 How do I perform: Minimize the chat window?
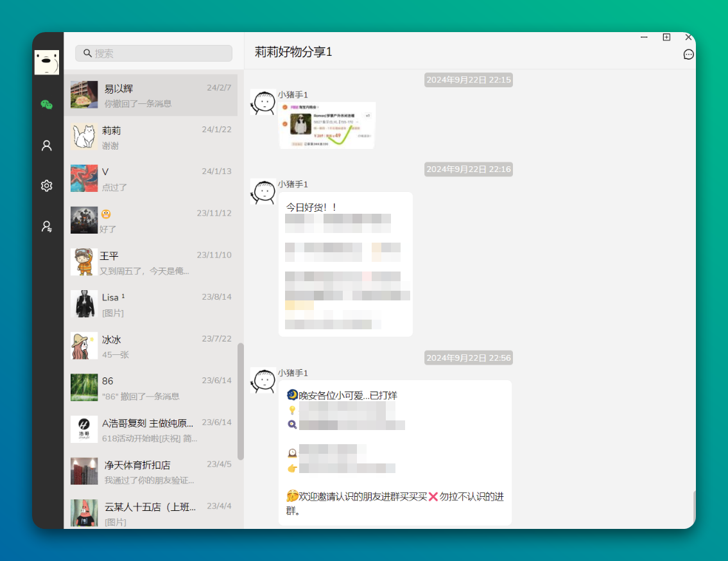click(644, 37)
